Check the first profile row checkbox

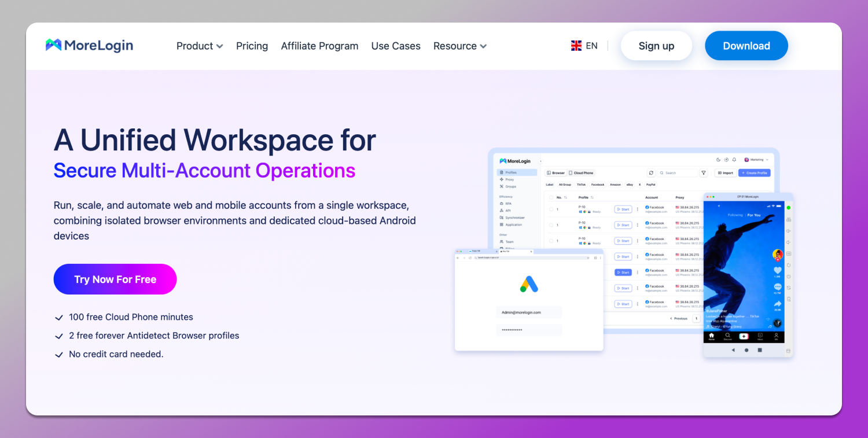coord(551,209)
